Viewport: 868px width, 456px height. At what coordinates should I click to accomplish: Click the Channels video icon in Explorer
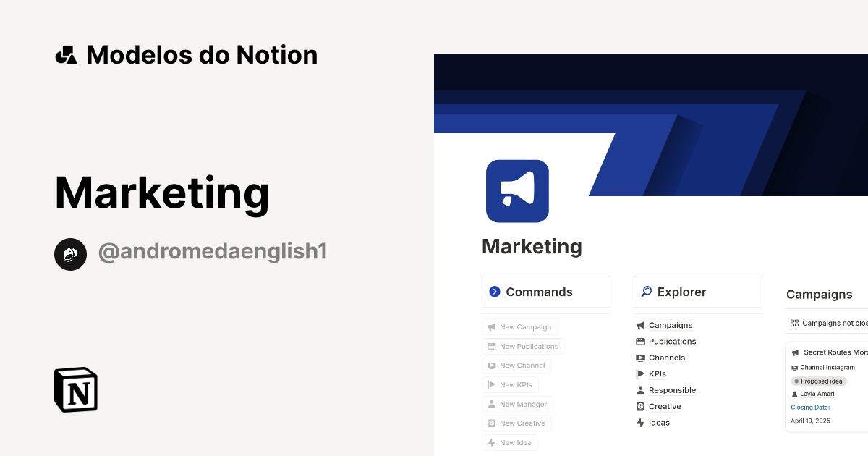(x=640, y=358)
